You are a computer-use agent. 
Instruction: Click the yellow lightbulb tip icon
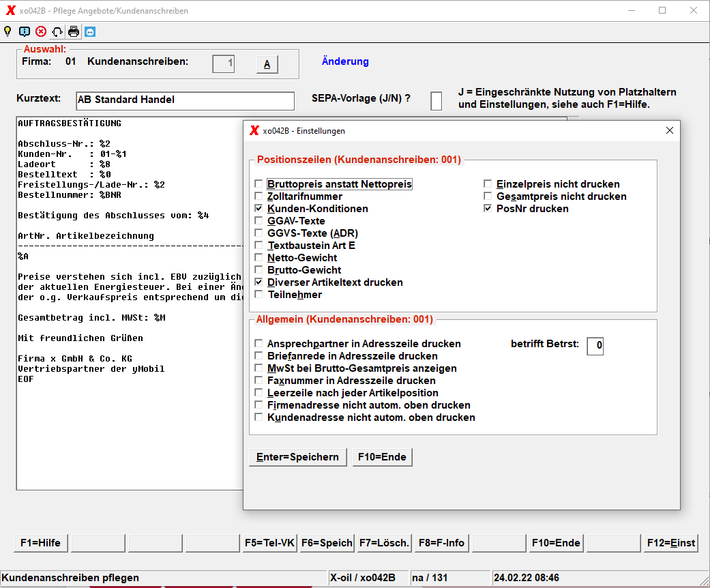(x=8, y=31)
